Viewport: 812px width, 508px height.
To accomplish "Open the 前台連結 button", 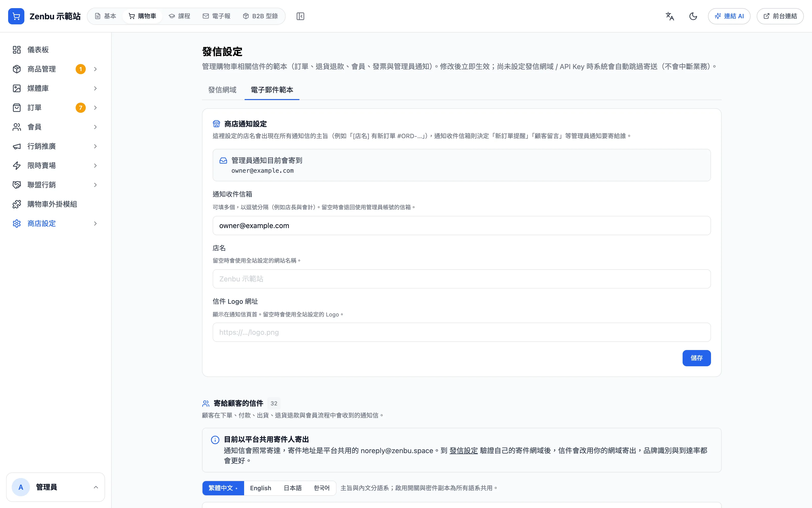I will click(780, 16).
